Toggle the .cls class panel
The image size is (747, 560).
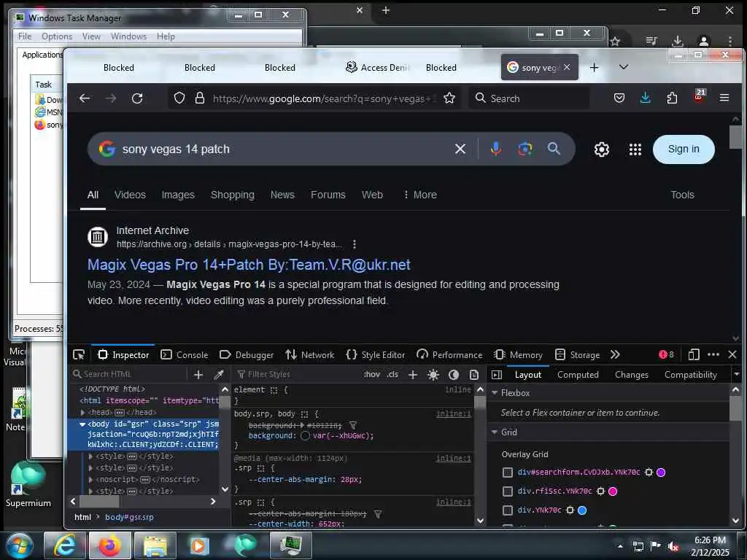pos(392,374)
